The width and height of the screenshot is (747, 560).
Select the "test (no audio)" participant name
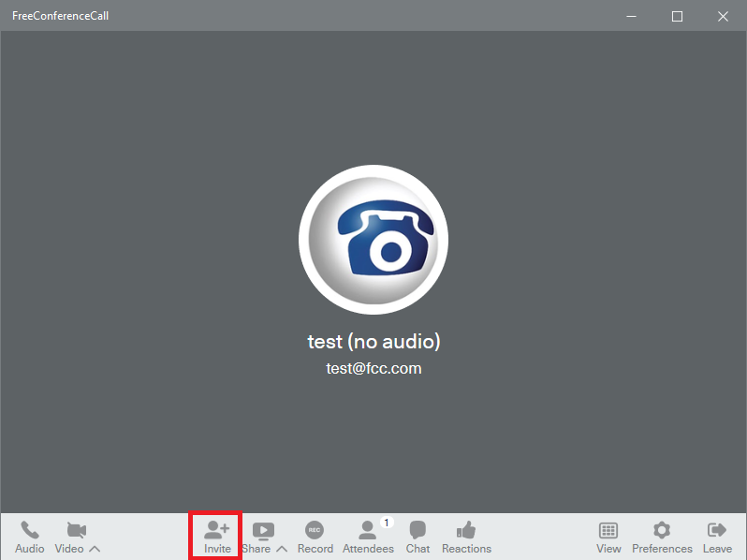tap(373, 341)
